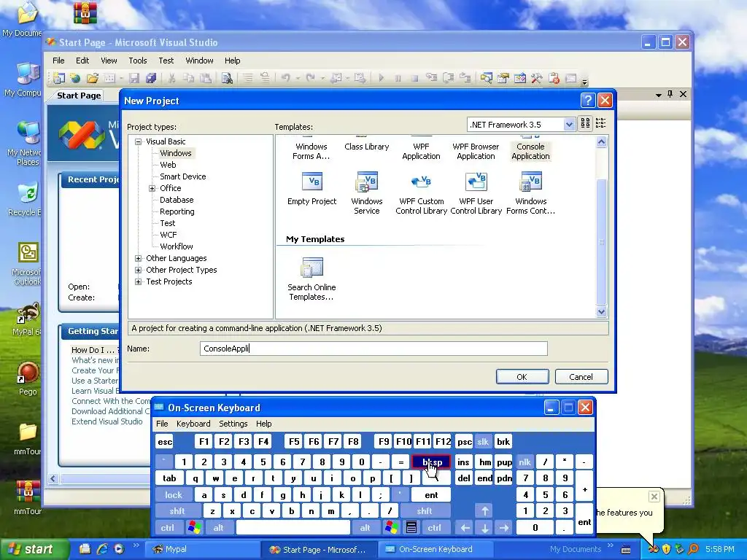Toggle the ins key

coord(463,462)
